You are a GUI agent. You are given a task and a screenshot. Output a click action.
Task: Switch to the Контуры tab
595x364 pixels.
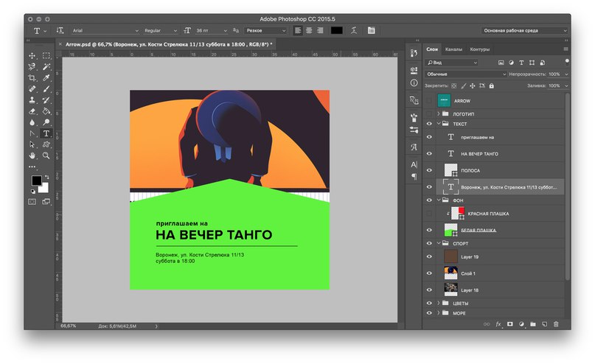tap(479, 49)
